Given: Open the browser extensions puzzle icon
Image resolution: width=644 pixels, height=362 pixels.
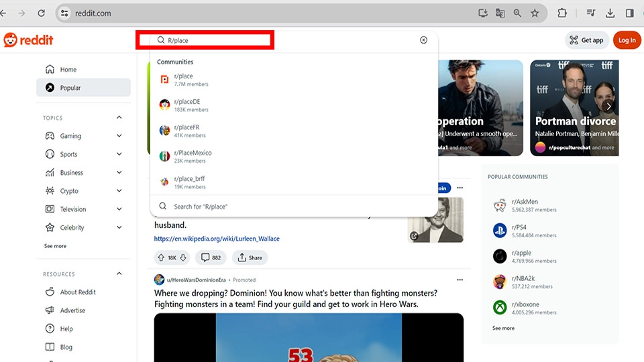Looking at the screenshot, I should [x=562, y=13].
